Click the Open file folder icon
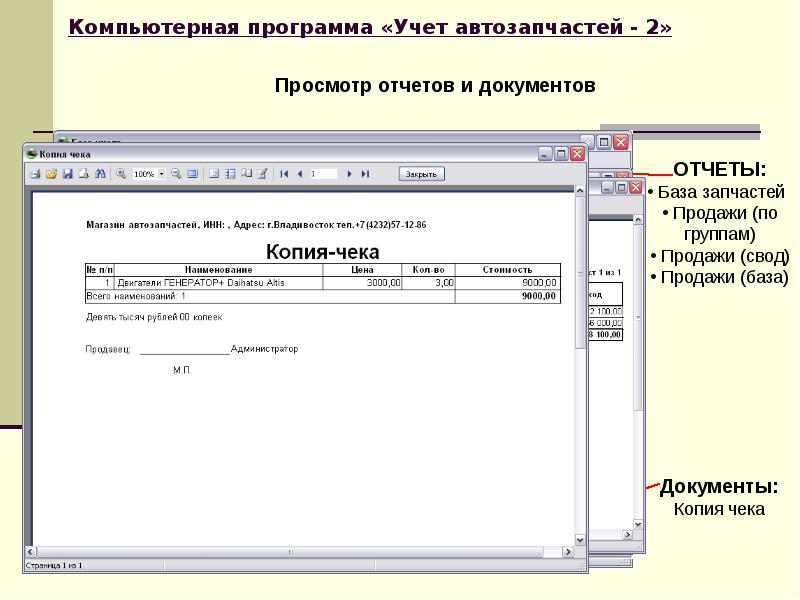This screenshot has width=800, height=600. (x=50, y=174)
